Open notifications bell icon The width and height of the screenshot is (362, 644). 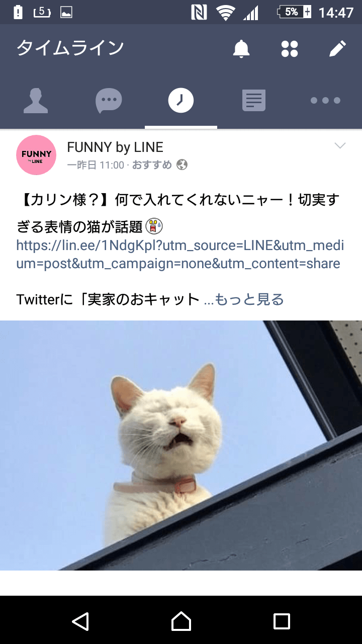[241, 49]
